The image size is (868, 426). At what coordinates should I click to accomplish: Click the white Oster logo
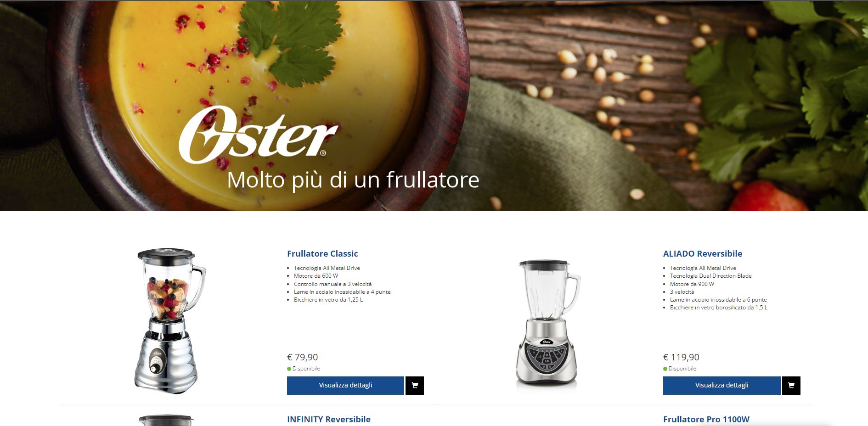[259, 135]
